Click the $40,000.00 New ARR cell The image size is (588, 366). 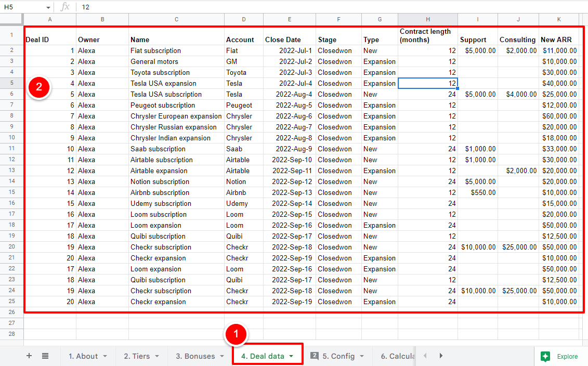(559, 83)
